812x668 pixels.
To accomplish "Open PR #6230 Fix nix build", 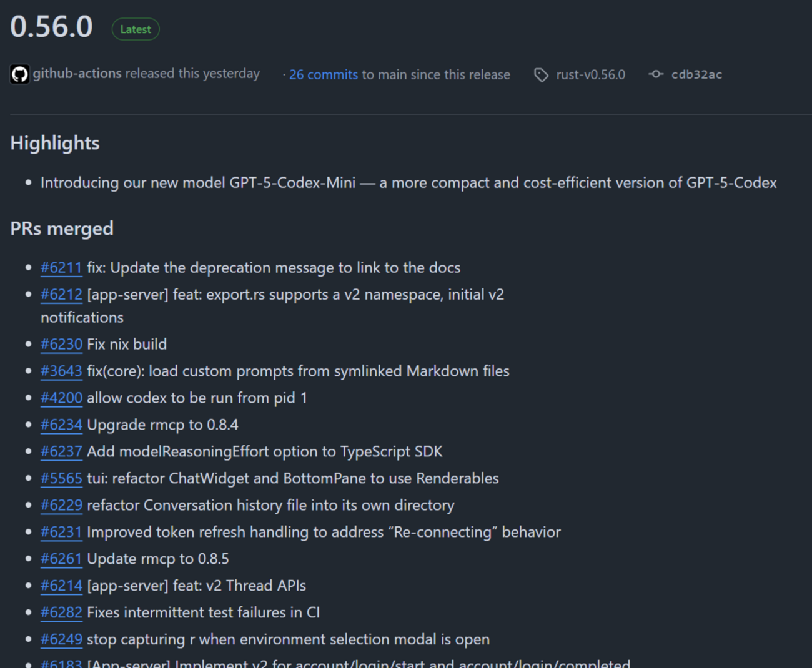I will click(61, 345).
